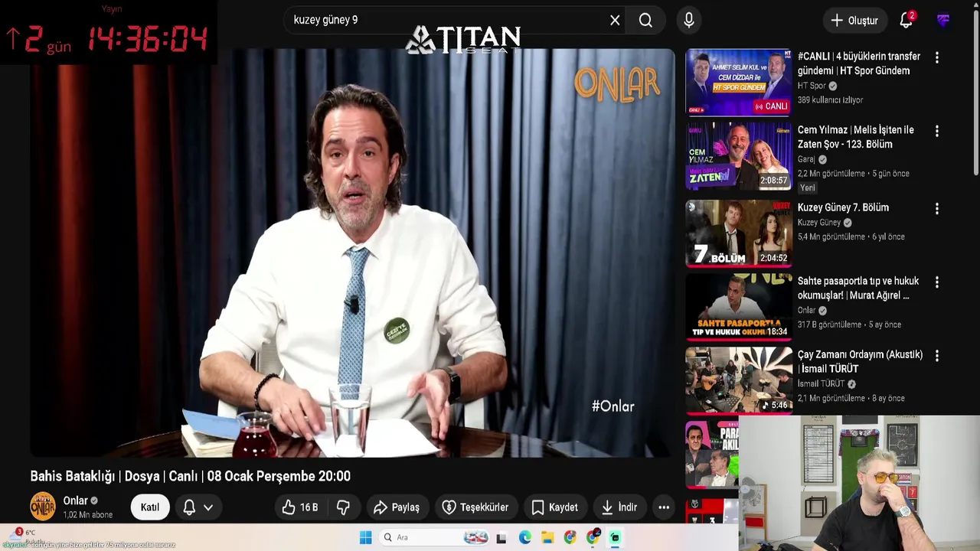Share the video using Paylaş
Viewport: 980px width, 551px height.
(397, 507)
